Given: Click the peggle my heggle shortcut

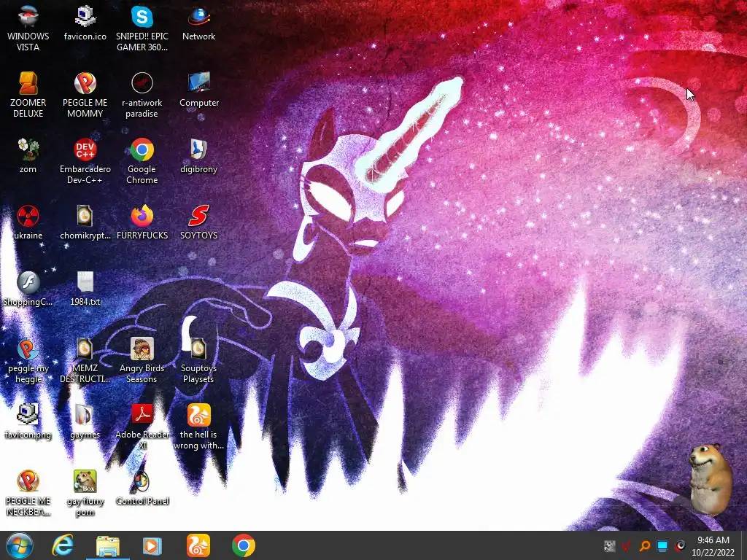Looking at the screenshot, I should (28, 361).
